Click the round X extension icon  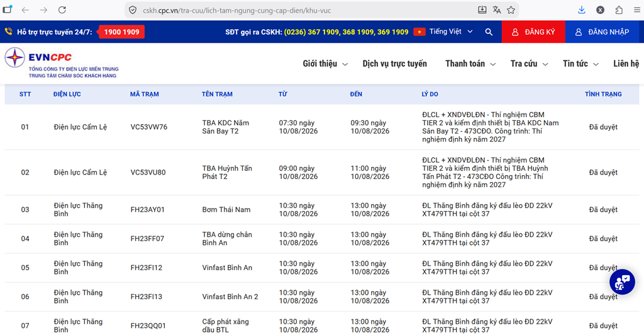point(600,10)
